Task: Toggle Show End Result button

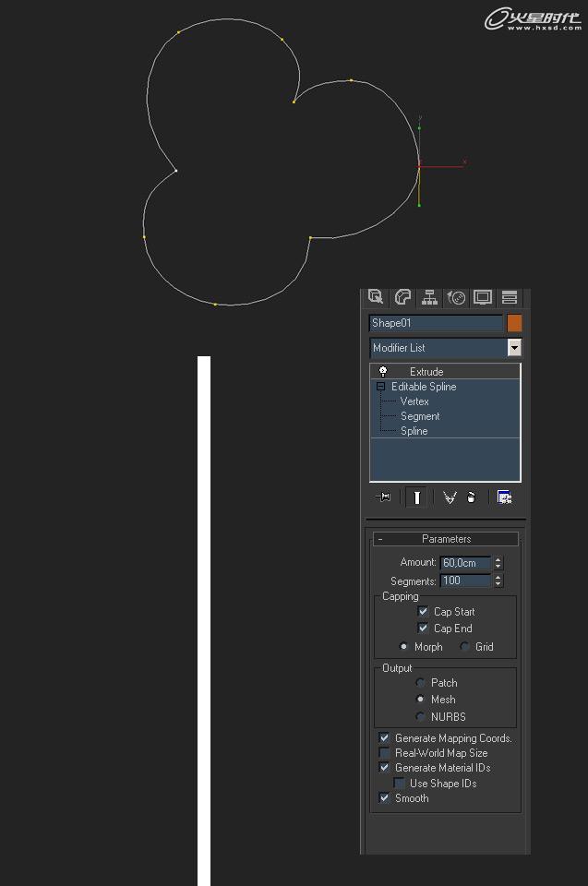Action: pyautogui.click(x=416, y=497)
